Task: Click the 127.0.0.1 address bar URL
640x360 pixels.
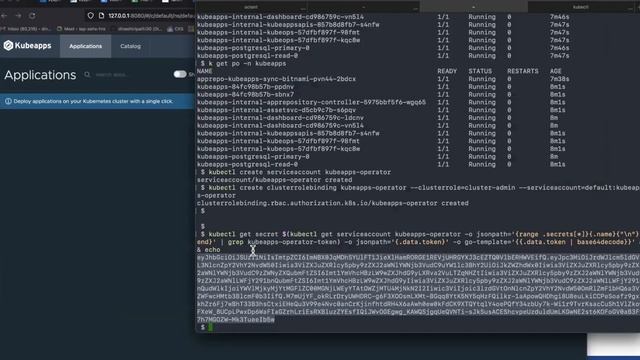Action: pos(151,16)
